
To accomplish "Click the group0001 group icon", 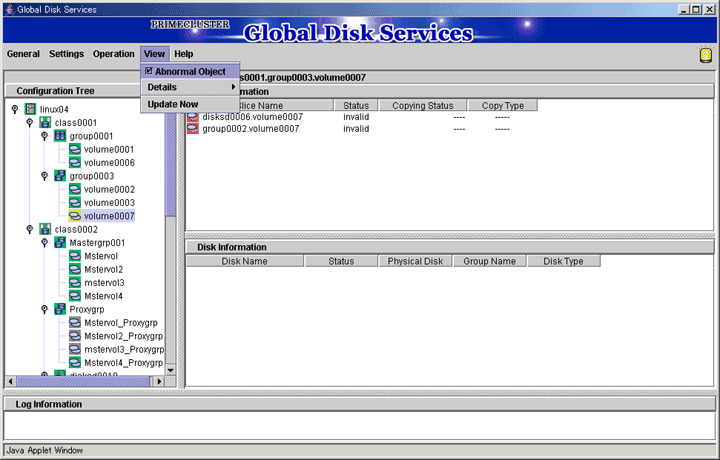I will 60,136.
